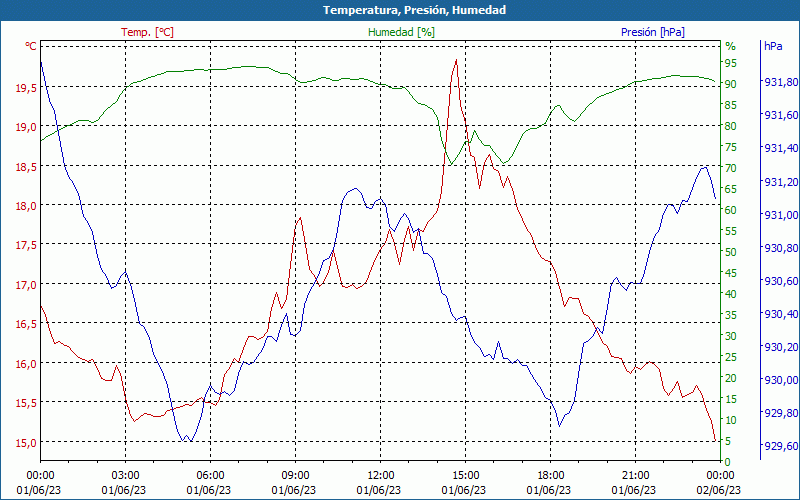Click the 75 humidity axis value
This screenshot has width=800, height=500.
pyautogui.click(x=731, y=147)
